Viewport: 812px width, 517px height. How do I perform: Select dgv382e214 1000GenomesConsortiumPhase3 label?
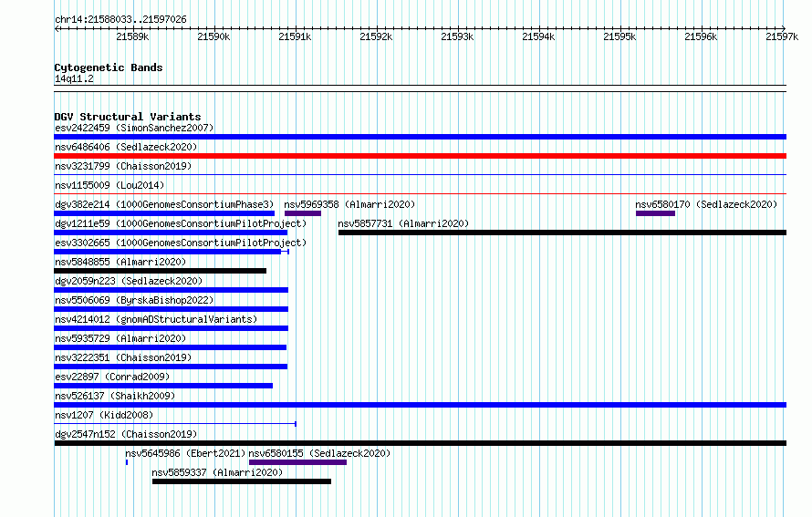point(164,204)
